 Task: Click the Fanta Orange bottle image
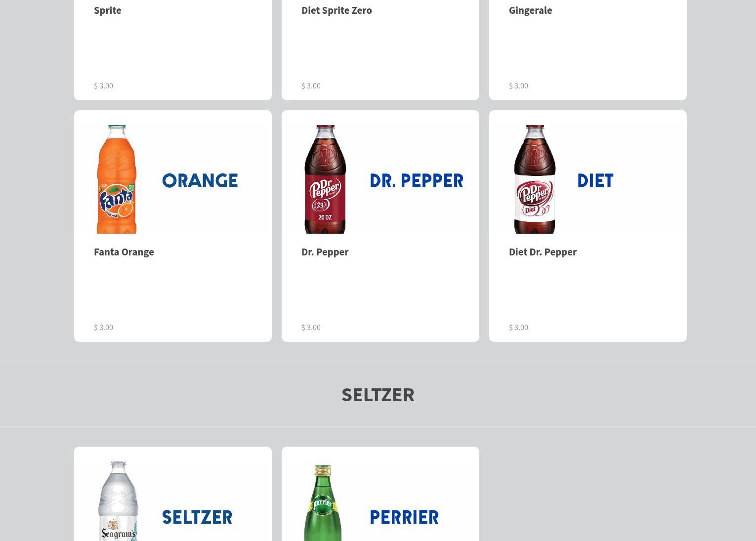(117, 179)
